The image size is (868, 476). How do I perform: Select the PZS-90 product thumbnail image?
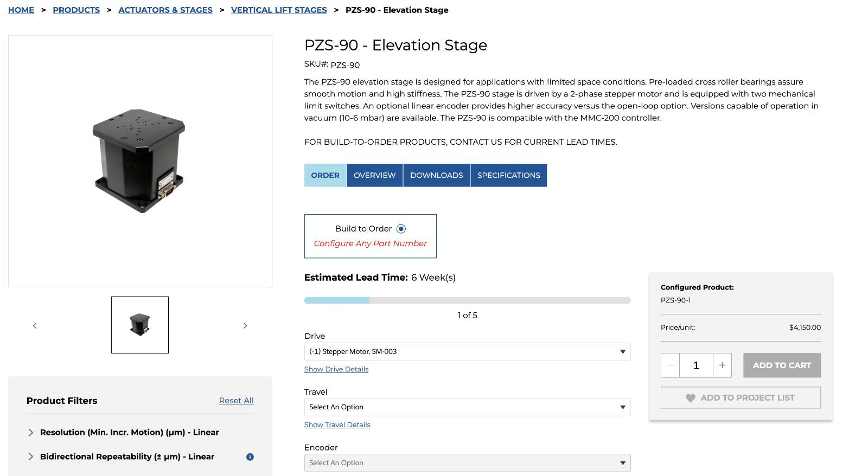tap(140, 325)
